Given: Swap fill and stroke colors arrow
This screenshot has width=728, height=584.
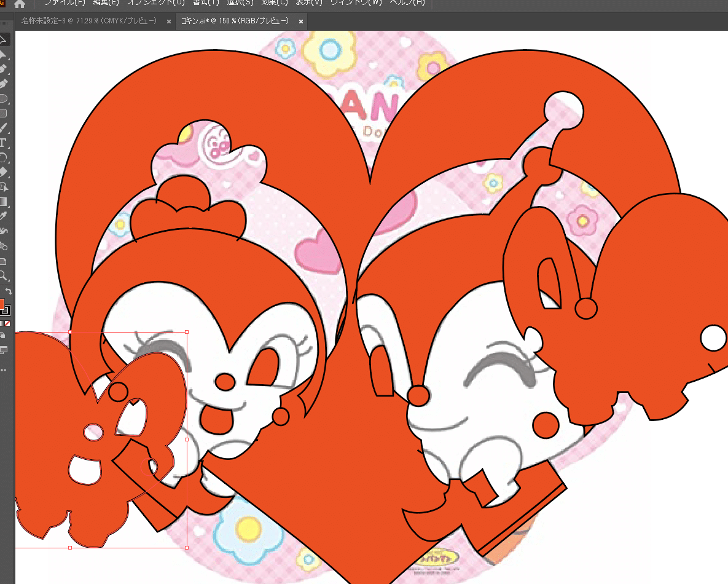Looking at the screenshot, I should (9, 291).
